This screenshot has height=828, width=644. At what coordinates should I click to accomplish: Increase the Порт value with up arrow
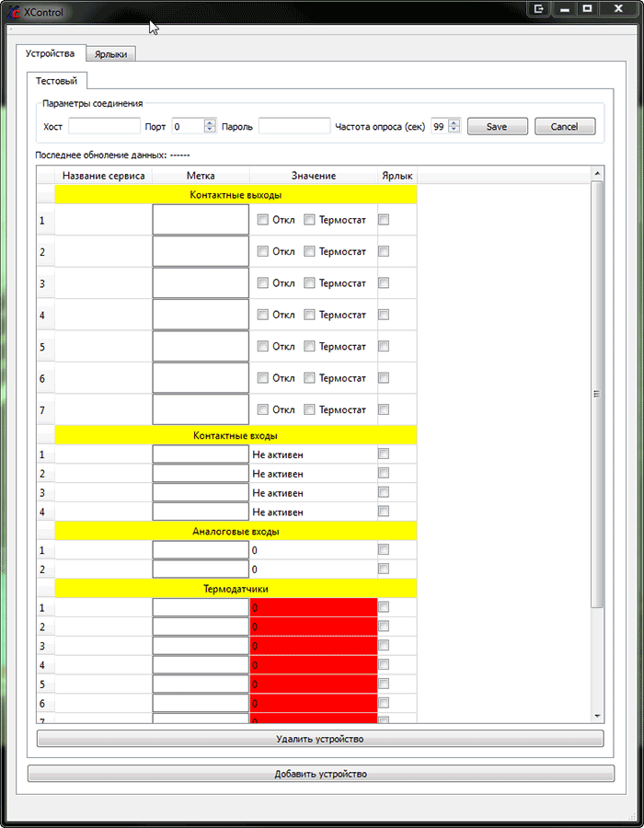point(210,123)
